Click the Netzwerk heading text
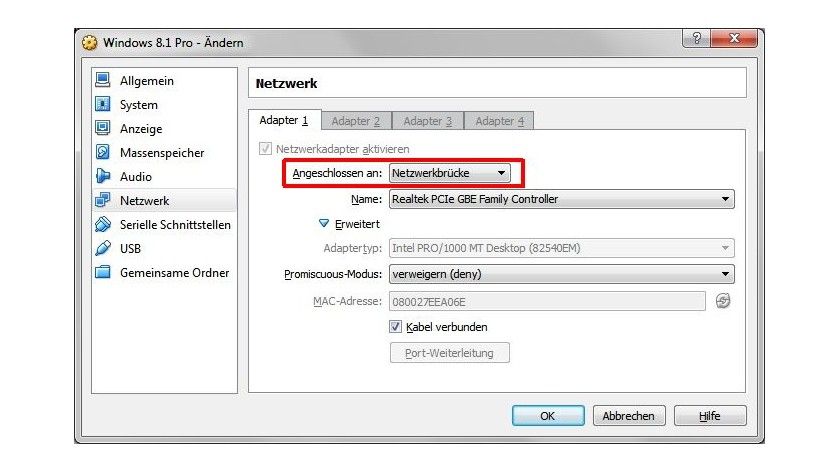This screenshot has width=840, height=473. (x=287, y=84)
